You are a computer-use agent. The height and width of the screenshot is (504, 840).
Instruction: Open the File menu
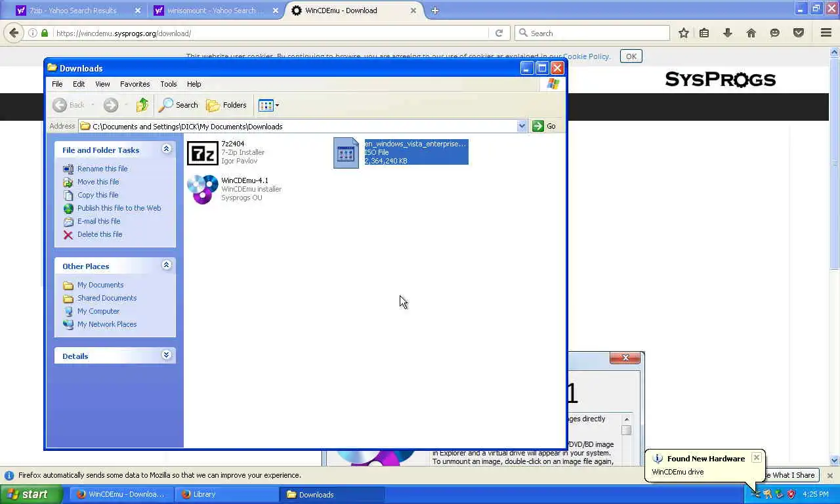[x=57, y=84]
